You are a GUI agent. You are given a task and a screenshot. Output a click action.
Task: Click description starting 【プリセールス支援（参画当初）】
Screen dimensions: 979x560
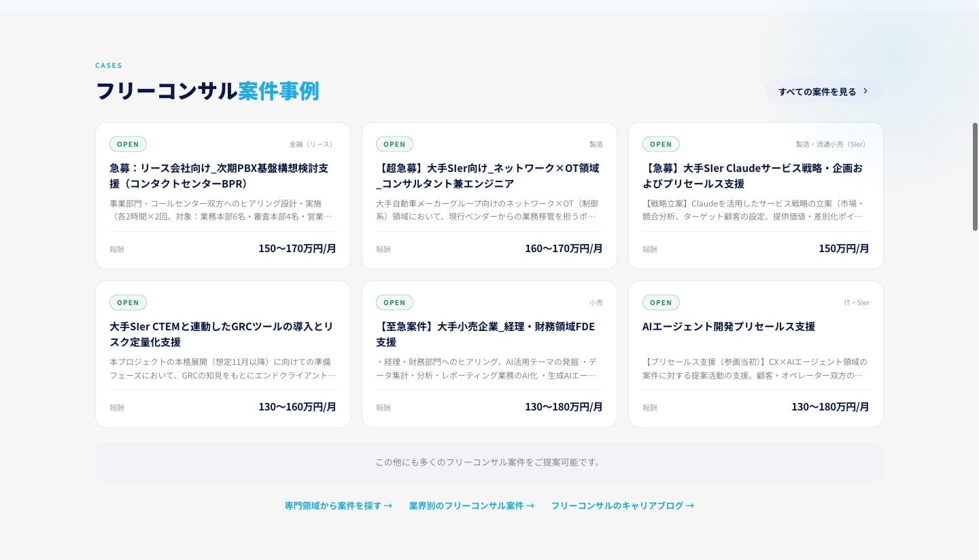755,368
